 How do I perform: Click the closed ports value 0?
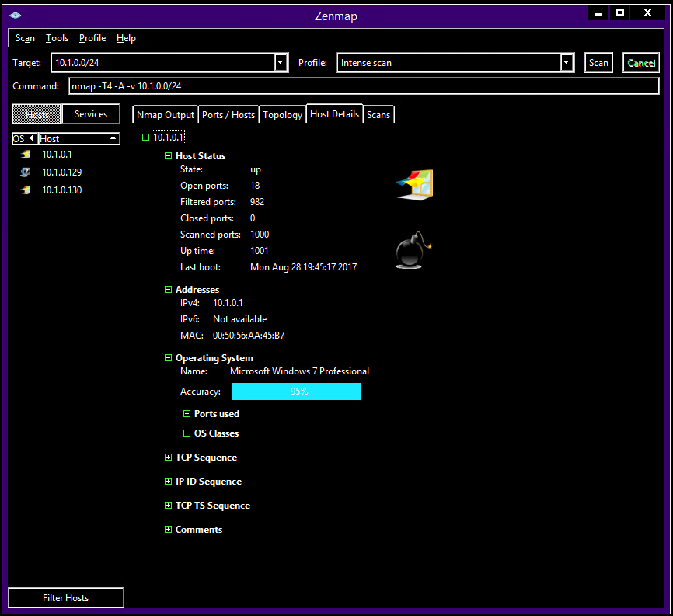tap(253, 218)
